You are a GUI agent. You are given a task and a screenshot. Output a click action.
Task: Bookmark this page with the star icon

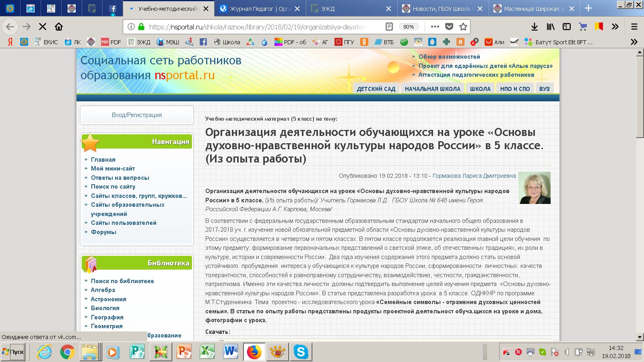coord(463,27)
